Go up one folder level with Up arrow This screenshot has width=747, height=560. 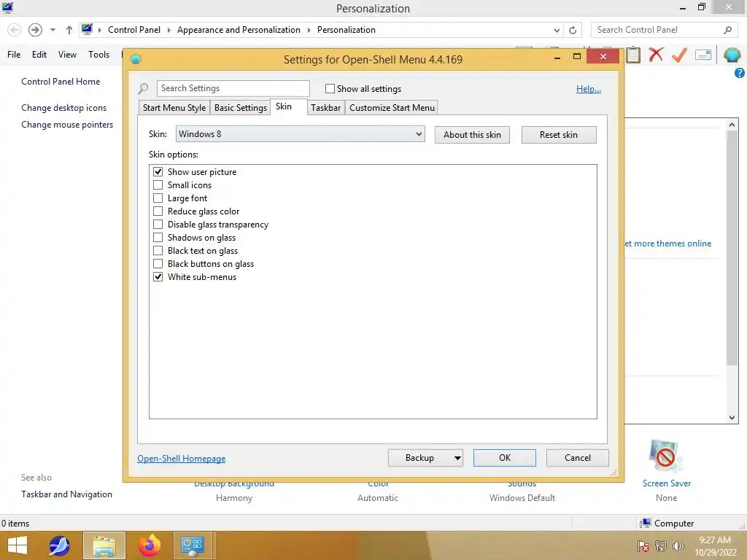point(69,30)
